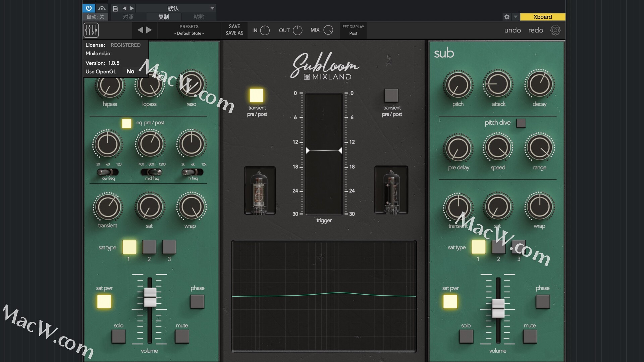Click the sub decay knob
Viewport: 644px width, 362px height.
click(540, 84)
